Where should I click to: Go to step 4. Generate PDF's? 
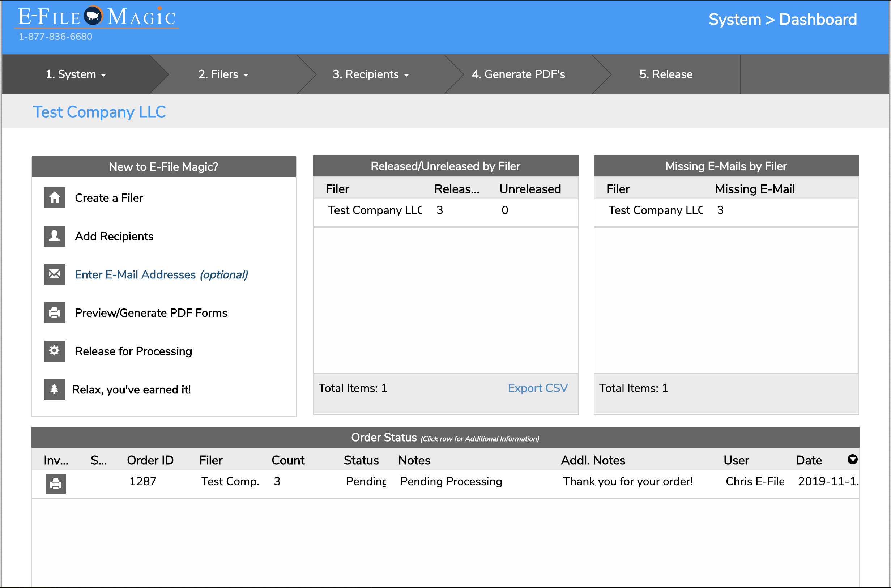pyautogui.click(x=518, y=74)
